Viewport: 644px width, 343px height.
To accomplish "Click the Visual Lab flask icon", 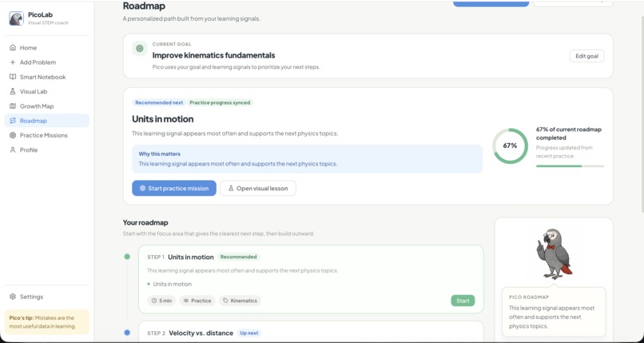I will coord(13,92).
